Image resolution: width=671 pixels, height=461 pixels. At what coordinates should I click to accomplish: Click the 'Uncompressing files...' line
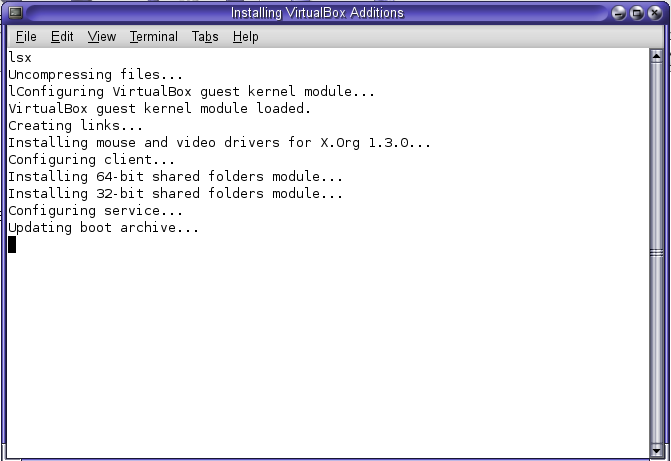[x=95, y=74]
